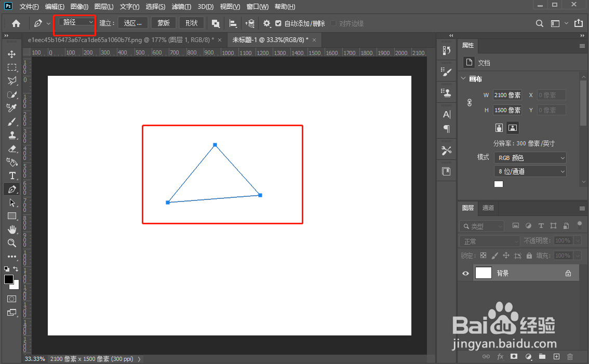Set canvas to portrait orientation
Viewport: 589px width, 364px height.
(x=499, y=128)
